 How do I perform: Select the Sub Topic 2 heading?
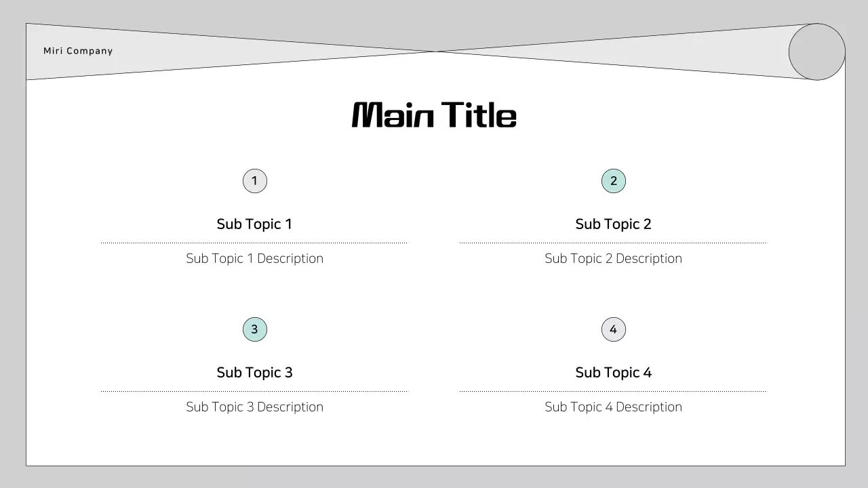click(x=613, y=224)
